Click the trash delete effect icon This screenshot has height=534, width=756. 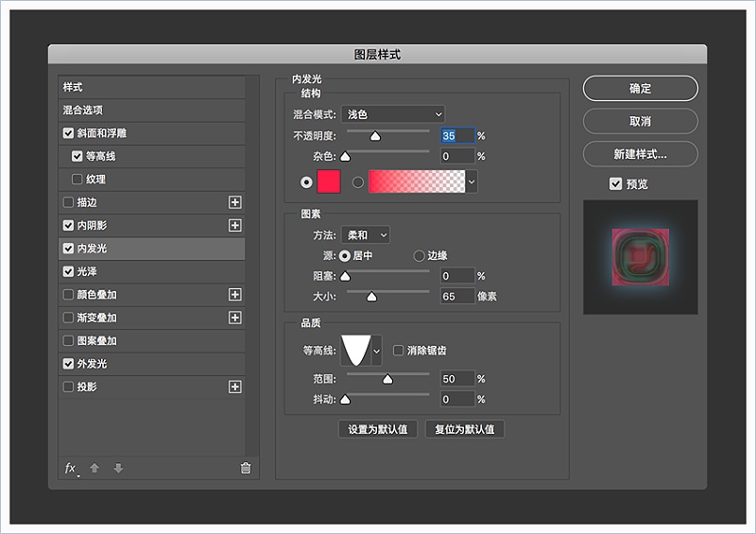click(246, 468)
